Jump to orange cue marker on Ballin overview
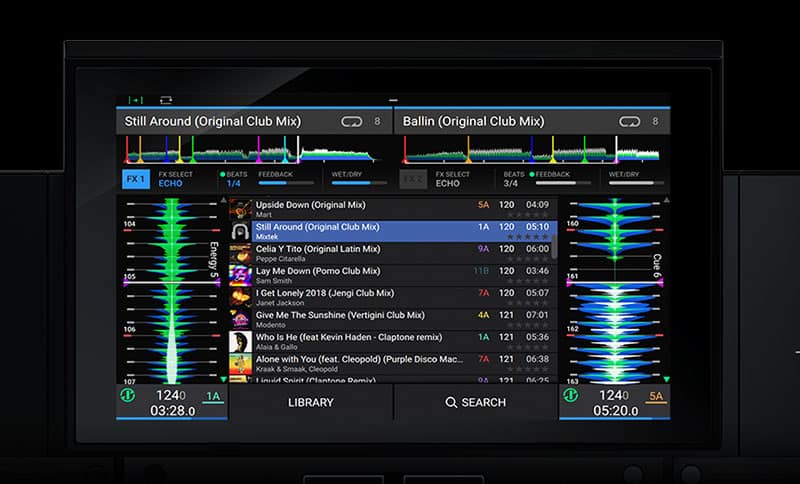The width and height of the screenshot is (800, 484). tap(468, 149)
